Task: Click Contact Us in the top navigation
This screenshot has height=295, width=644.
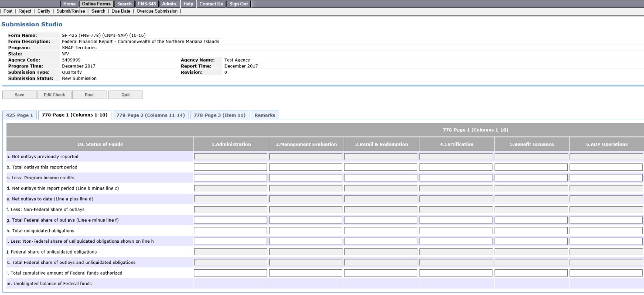Action: (211, 4)
